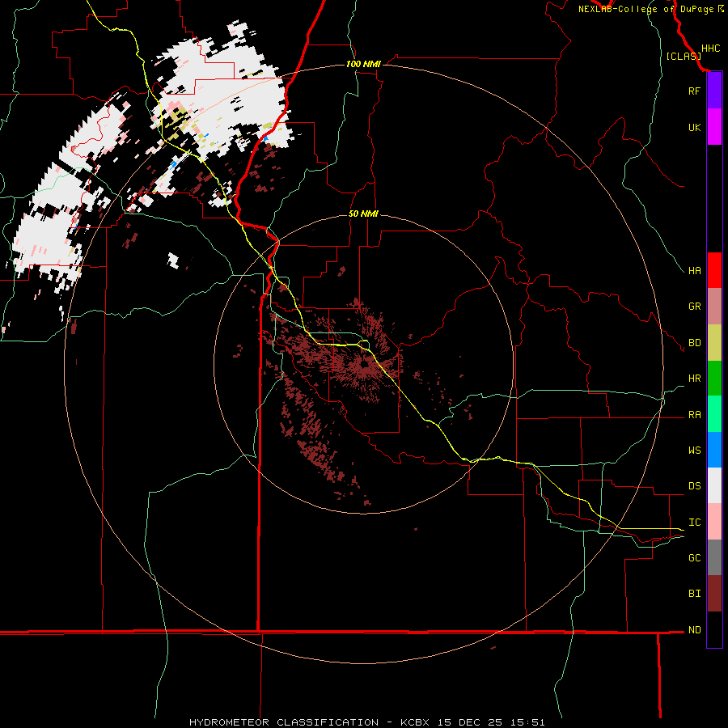Click the IC legend label
The image size is (728, 728).
(x=694, y=522)
